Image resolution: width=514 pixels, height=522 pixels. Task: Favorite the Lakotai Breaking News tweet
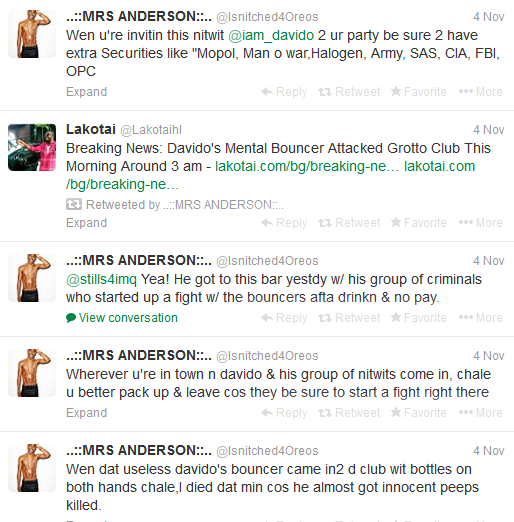click(418, 223)
